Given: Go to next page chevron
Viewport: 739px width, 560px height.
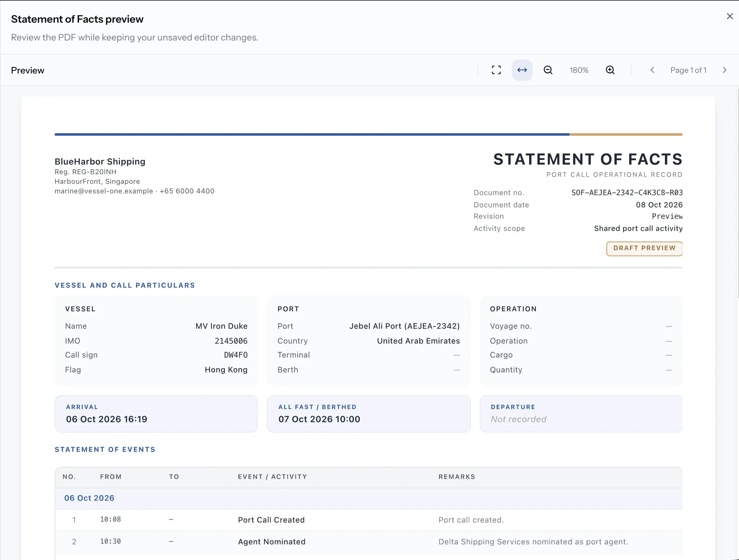Looking at the screenshot, I should coord(724,70).
